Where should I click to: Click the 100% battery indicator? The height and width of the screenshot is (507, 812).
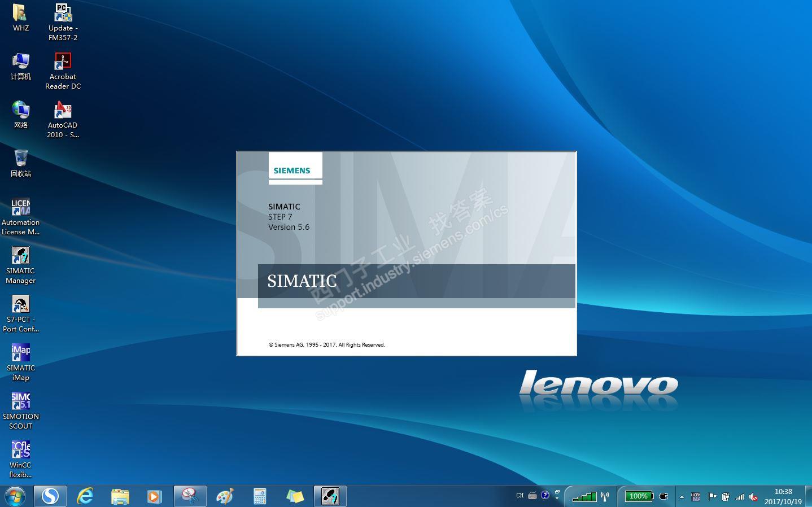(639, 496)
